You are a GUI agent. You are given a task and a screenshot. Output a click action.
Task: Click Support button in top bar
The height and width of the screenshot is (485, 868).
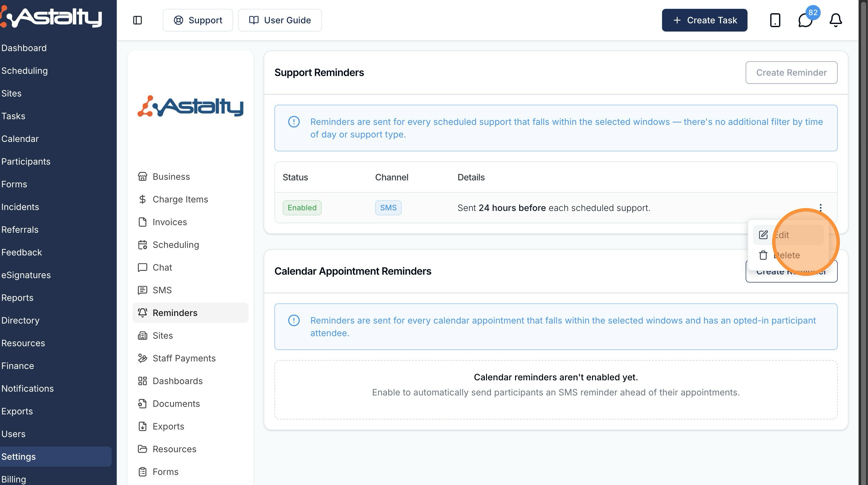(198, 20)
